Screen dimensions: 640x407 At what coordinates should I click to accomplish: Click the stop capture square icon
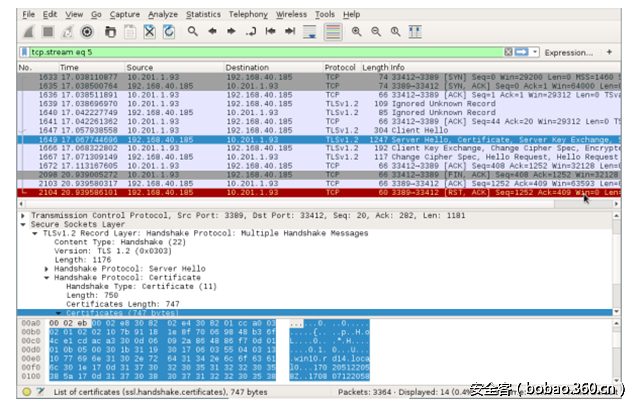[x=47, y=31]
